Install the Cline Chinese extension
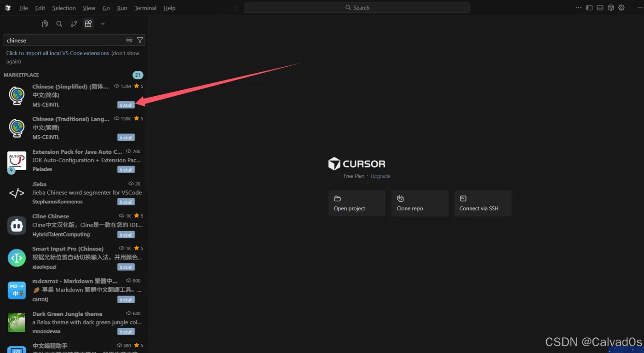This screenshot has width=644, height=353. pyautogui.click(x=126, y=235)
